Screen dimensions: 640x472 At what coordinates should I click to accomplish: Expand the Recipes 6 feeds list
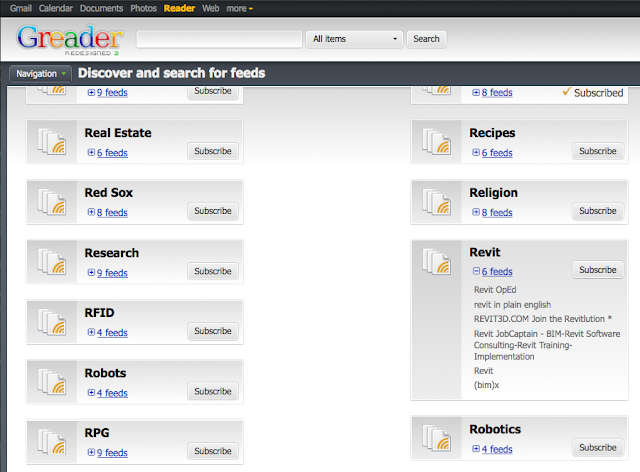tap(493, 153)
